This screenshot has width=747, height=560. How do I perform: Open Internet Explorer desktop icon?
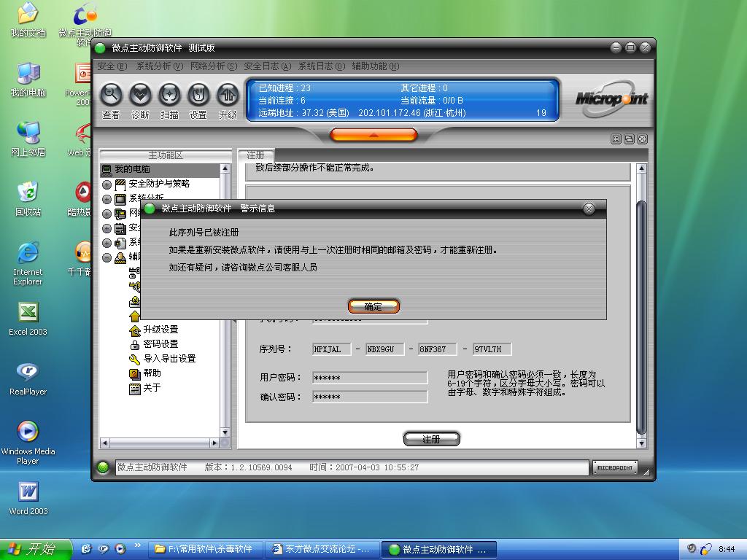(x=28, y=263)
